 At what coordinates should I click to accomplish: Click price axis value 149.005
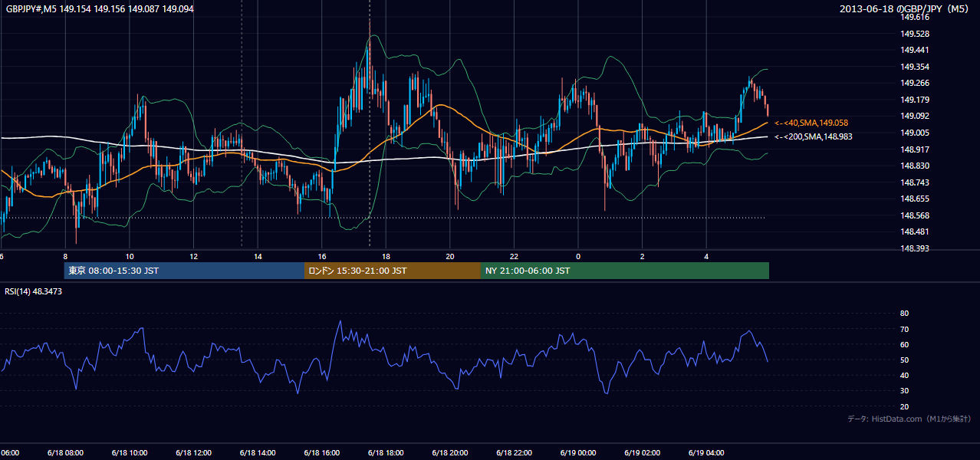coord(915,133)
